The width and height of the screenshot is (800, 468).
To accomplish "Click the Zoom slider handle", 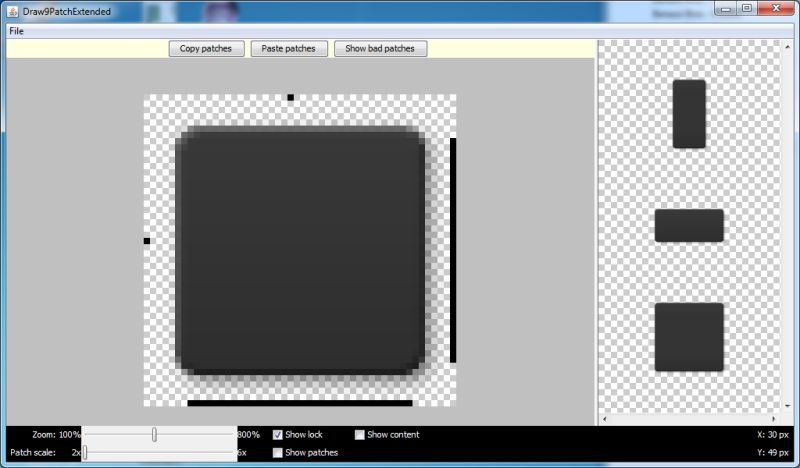I will [154, 435].
